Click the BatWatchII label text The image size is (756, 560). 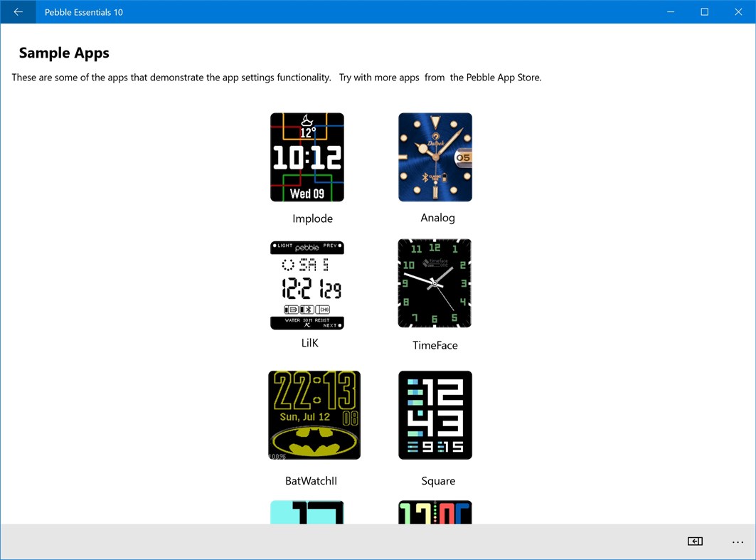(x=311, y=480)
